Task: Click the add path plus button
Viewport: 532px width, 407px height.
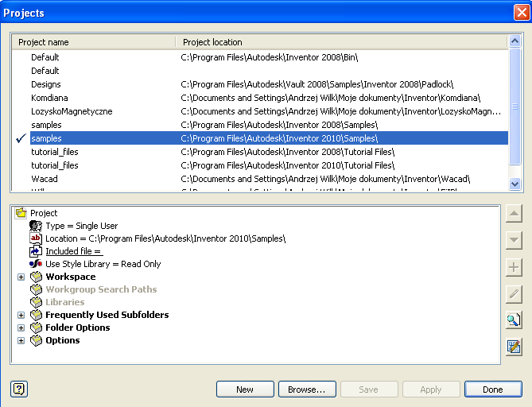Action: tap(514, 267)
